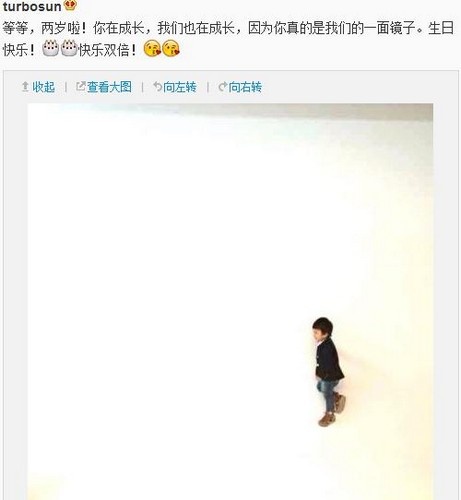This screenshot has height=500, width=461.
Task: Click the second kissing face emoji
Action: coord(171,49)
